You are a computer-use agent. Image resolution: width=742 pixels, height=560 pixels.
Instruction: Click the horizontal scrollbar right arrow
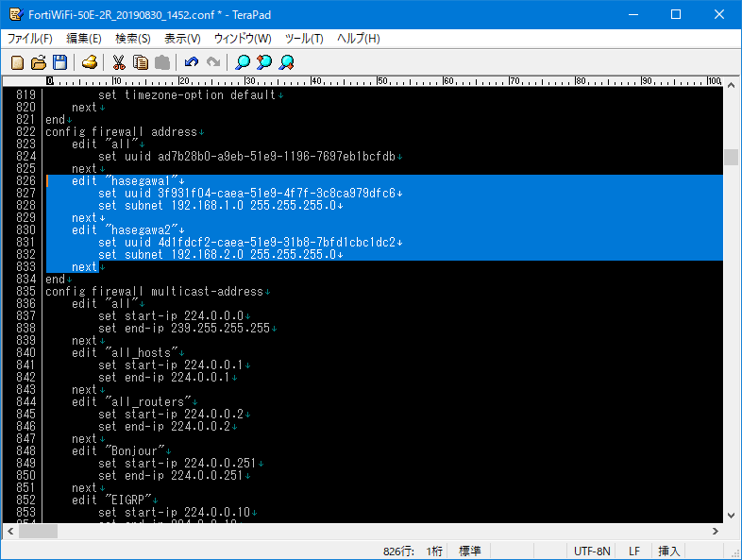[716, 530]
